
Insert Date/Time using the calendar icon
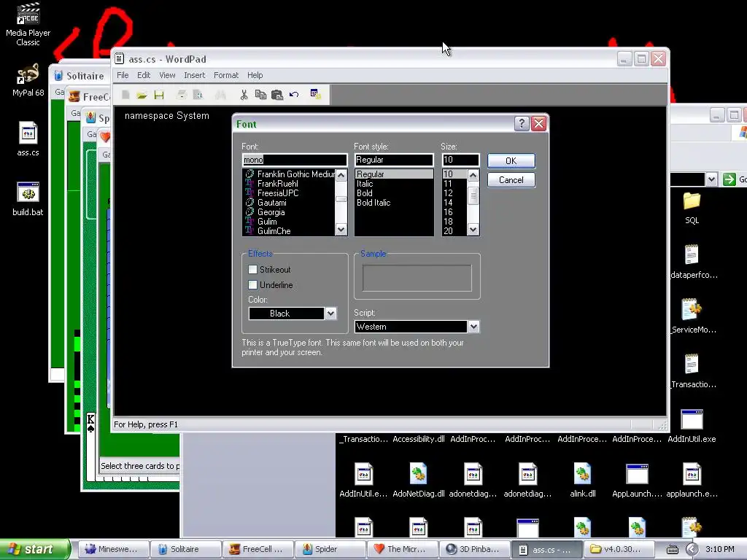pyautogui.click(x=316, y=94)
